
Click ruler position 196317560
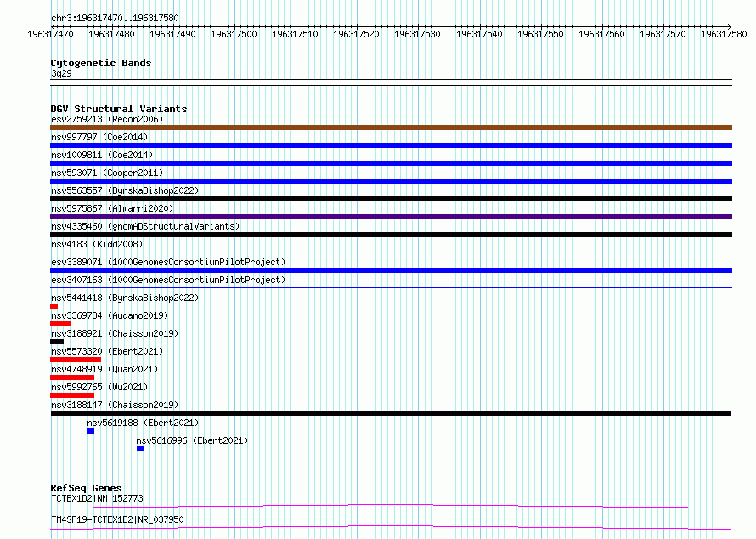(601, 34)
